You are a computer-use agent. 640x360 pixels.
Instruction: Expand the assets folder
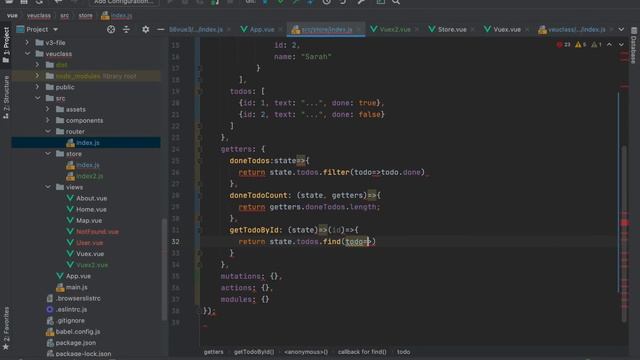tap(48, 109)
